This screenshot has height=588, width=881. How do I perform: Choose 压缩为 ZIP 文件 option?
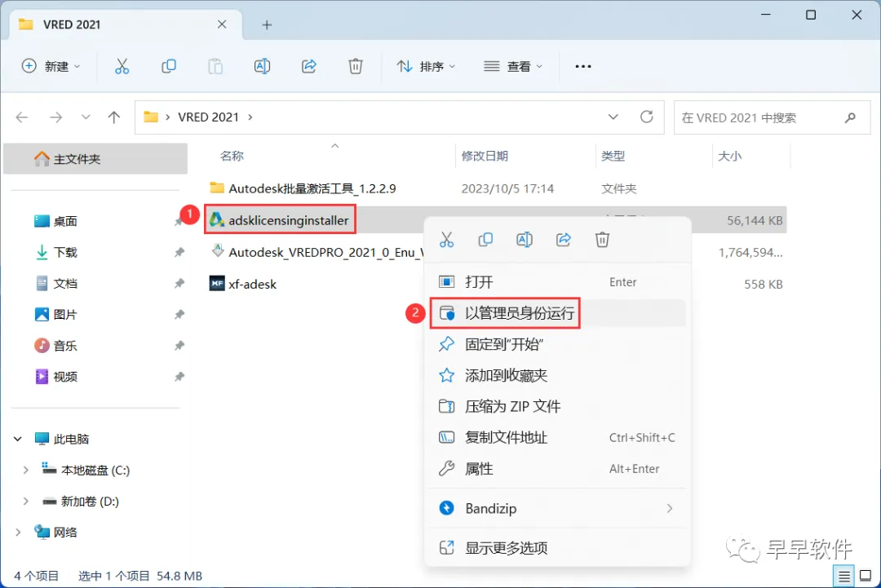[x=557, y=406]
